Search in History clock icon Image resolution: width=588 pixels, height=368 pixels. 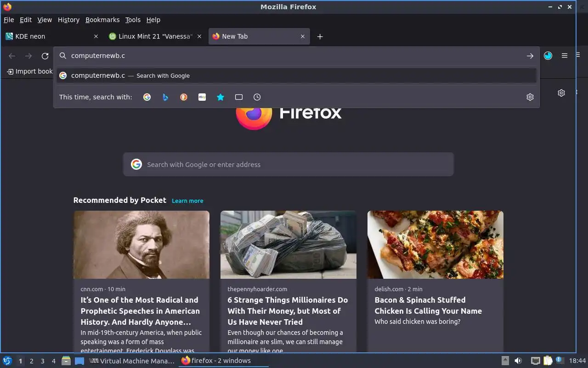[x=257, y=97]
